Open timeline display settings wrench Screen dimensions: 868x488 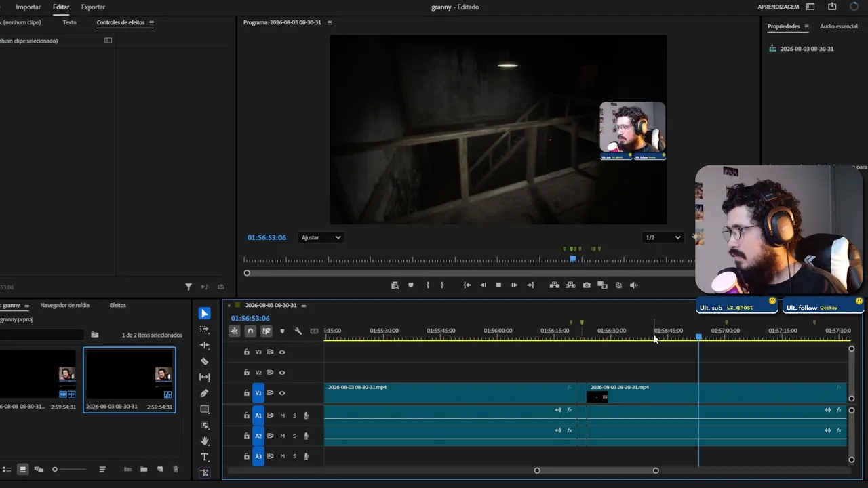tap(298, 331)
